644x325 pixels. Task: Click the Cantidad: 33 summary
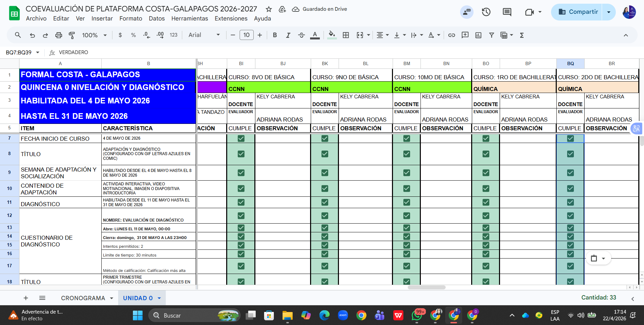click(x=598, y=297)
